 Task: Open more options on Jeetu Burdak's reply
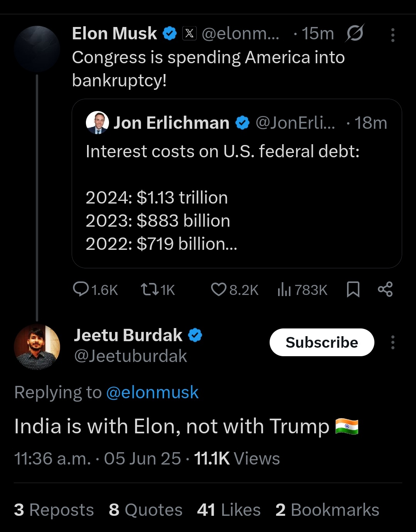(393, 342)
